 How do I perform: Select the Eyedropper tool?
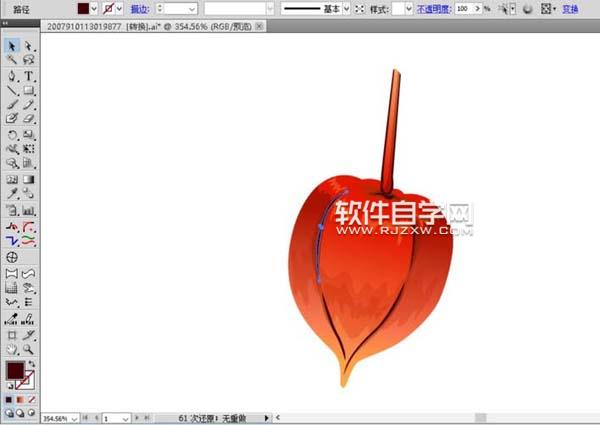pyautogui.click(x=12, y=194)
